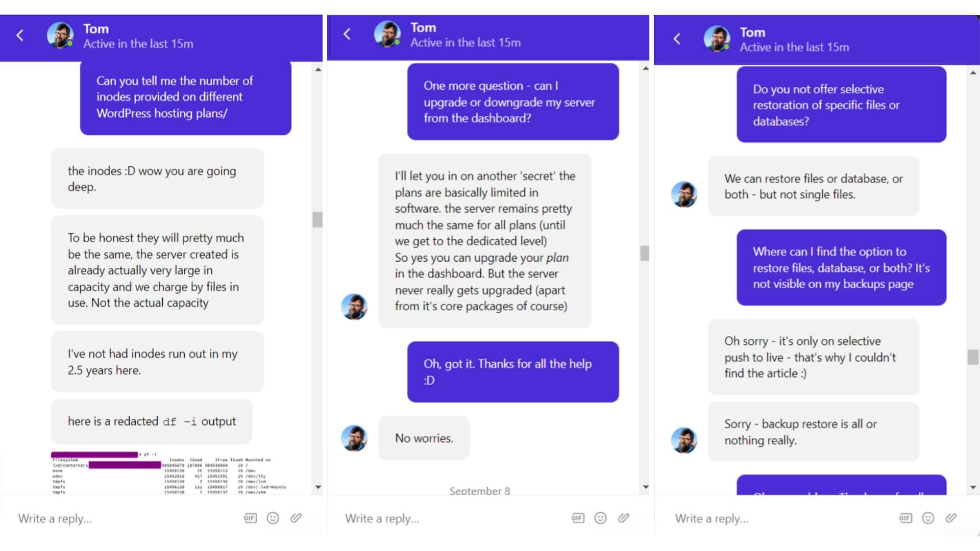The image size is (980, 551).
Task: Open the emoji selector in the right chat
Action: pyautogui.click(x=928, y=518)
